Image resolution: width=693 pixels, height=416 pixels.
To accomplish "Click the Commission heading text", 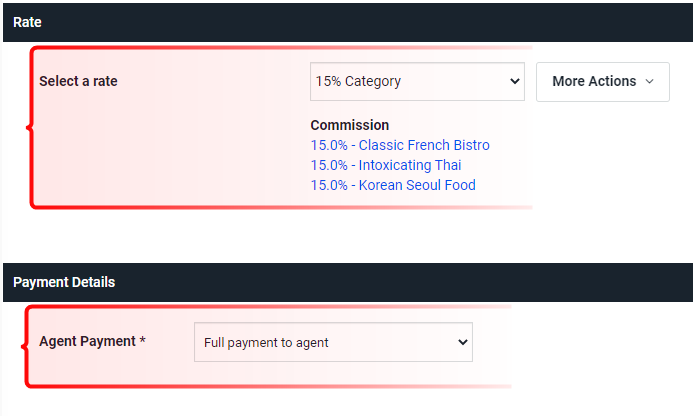I will click(x=350, y=125).
